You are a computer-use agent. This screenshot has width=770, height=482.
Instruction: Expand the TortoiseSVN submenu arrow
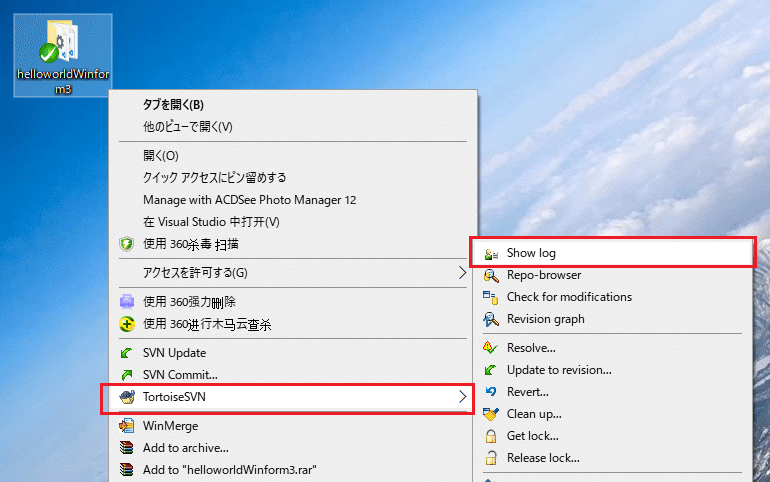pos(462,397)
